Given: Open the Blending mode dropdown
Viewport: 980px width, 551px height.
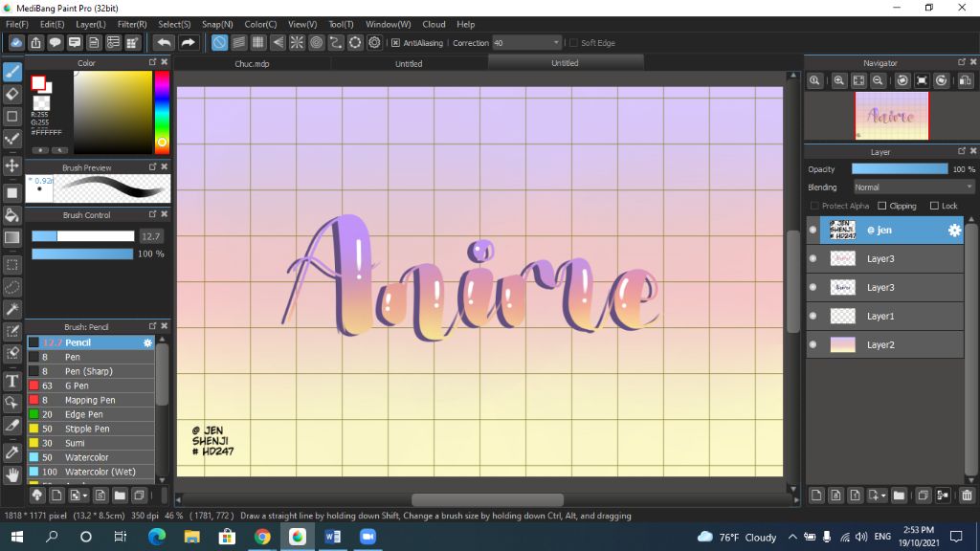Looking at the screenshot, I should coord(913,187).
